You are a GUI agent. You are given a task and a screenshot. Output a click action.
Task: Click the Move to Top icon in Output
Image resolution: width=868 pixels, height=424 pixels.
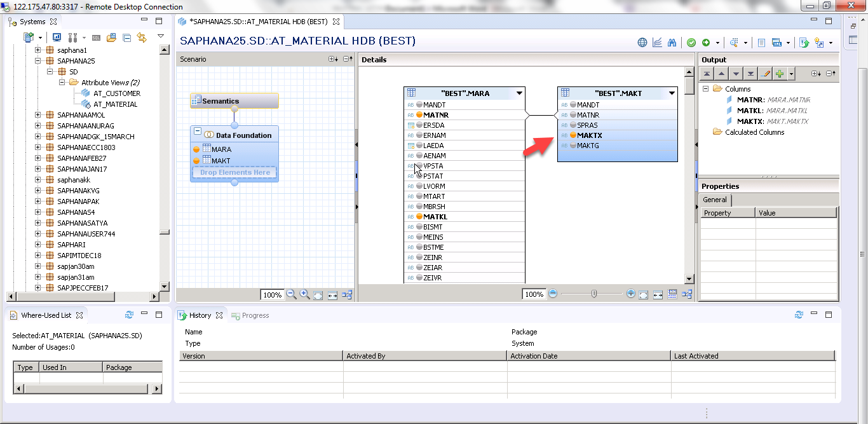click(x=707, y=74)
